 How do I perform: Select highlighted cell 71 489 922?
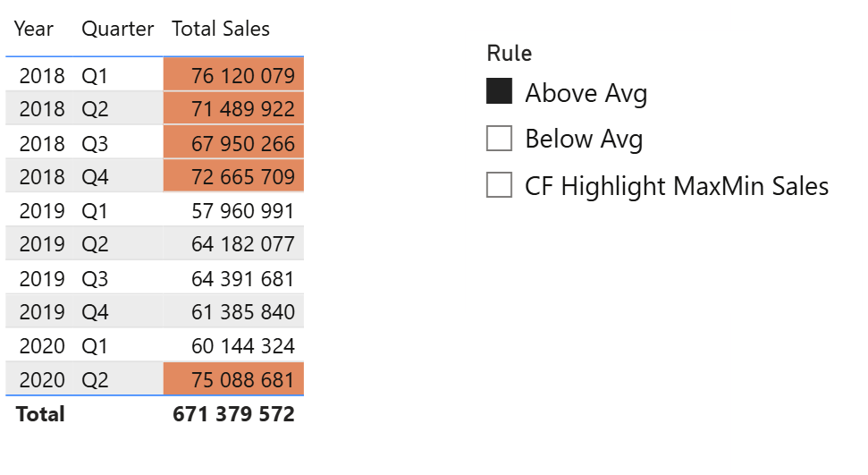[233, 108]
